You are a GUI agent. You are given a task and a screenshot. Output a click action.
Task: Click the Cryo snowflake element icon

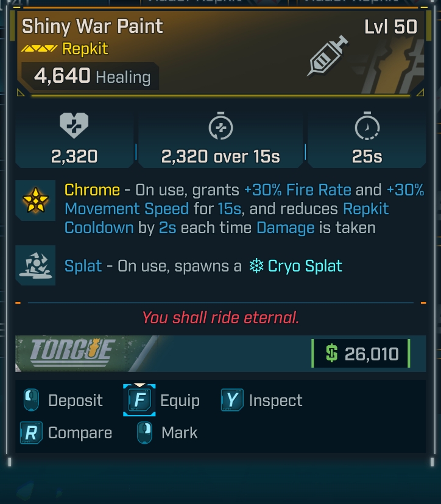pyautogui.click(x=256, y=266)
